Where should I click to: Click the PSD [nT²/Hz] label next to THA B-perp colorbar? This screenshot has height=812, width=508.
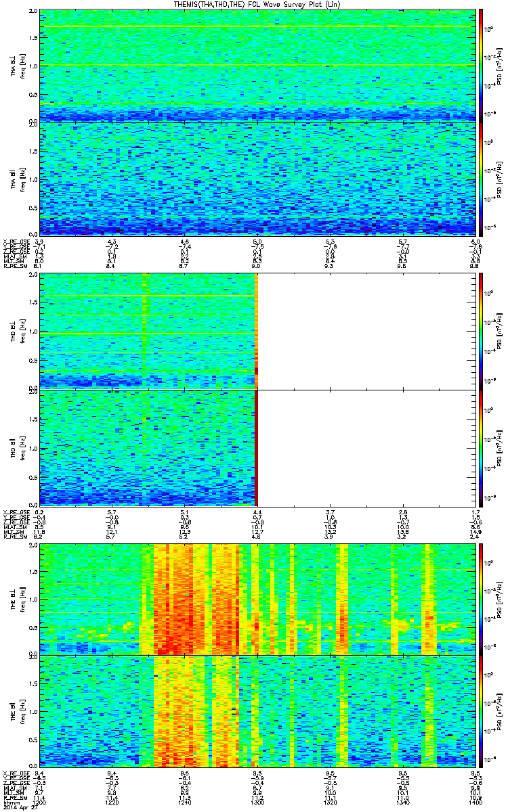click(x=499, y=66)
